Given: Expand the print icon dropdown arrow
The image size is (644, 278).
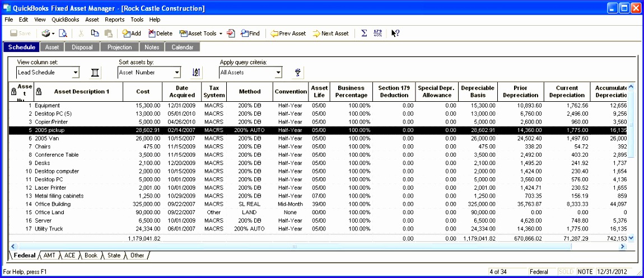Looking at the screenshot, I should 53,34.
